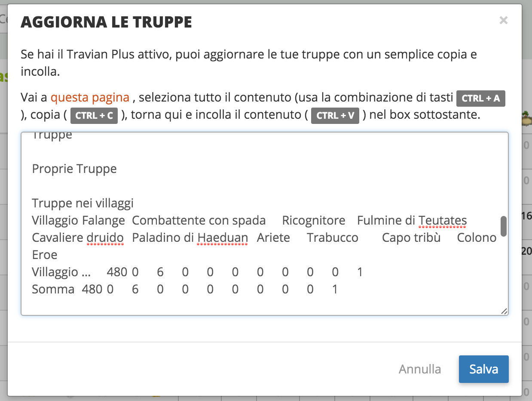Screen dimensions: 532x401
Task: Open the 'questa pagina' link
Action: click(90, 97)
